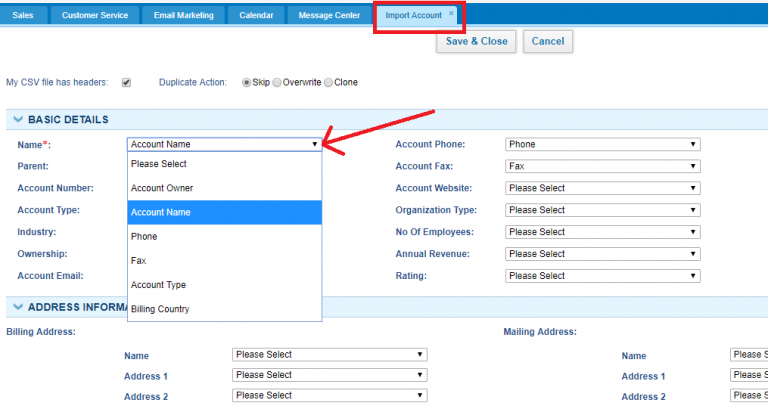Open the Account Phone dropdown
The height and width of the screenshot is (406, 768).
pyautogui.click(x=602, y=144)
